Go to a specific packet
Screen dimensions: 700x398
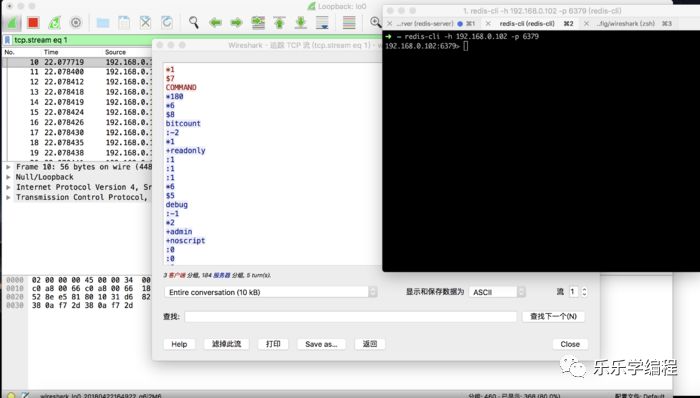[x=258, y=22]
